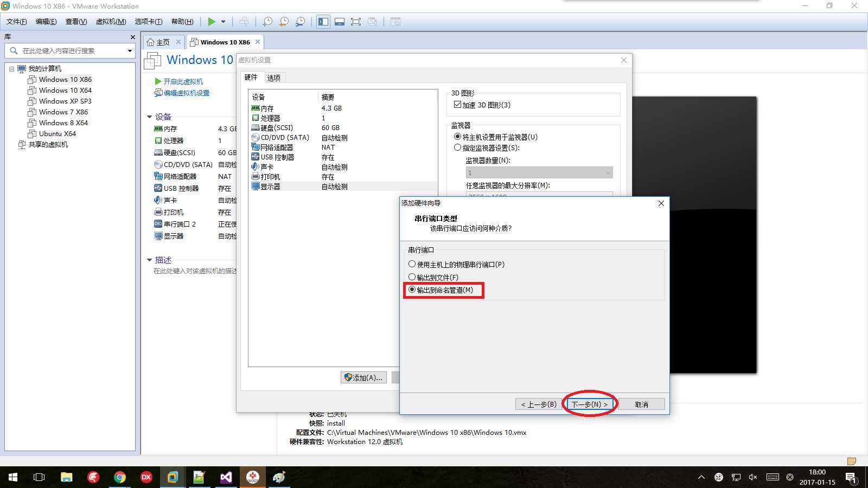
Task: Click the USB controller icon in main window devices
Action: (158, 188)
